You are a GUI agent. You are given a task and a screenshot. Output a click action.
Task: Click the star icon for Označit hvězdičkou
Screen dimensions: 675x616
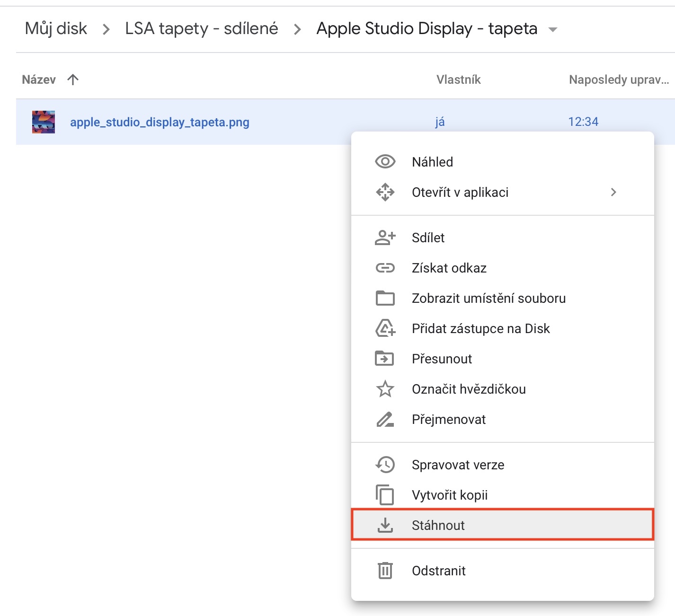coord(385,389)
